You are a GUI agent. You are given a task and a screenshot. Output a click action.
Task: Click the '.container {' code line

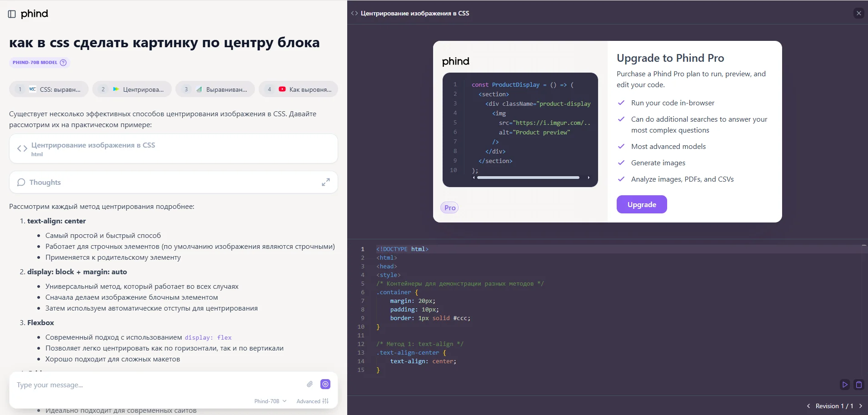click(397, 292)
